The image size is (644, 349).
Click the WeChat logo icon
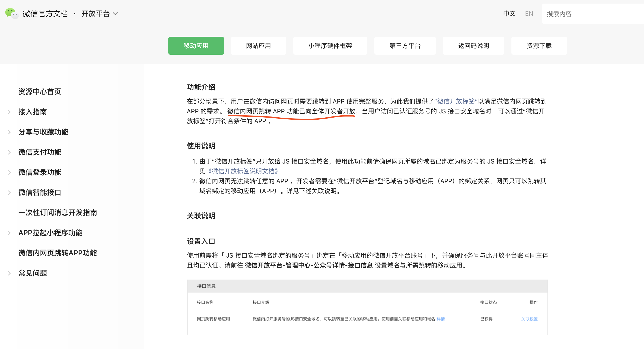[x=11, y=13]
